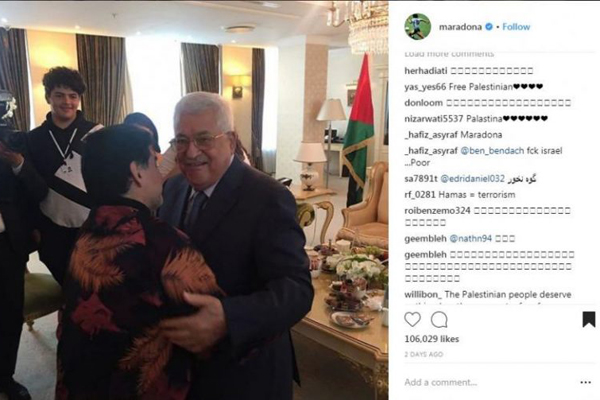Visit the yas_yes66 commenter profile
This screenshot has height=400, width=600.
pos(425,87)
